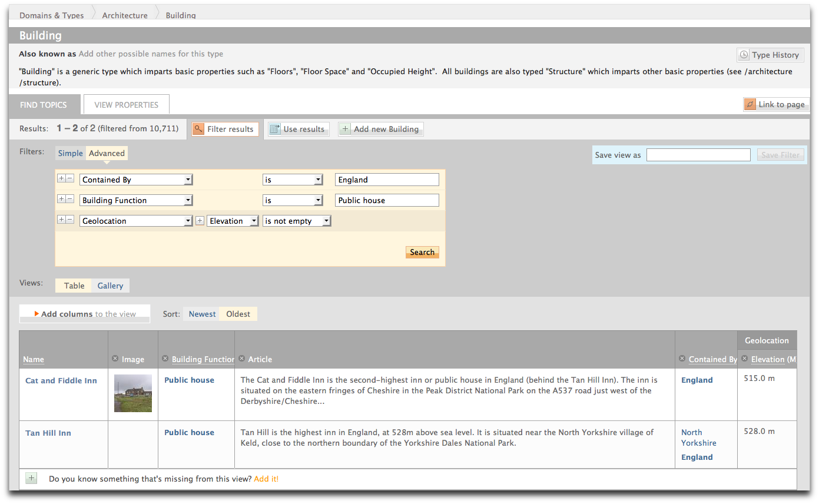Viewport: 819px width, 504px height.
Task: Click the 528.0 m elevation value
Action: (x=760, y=431)
